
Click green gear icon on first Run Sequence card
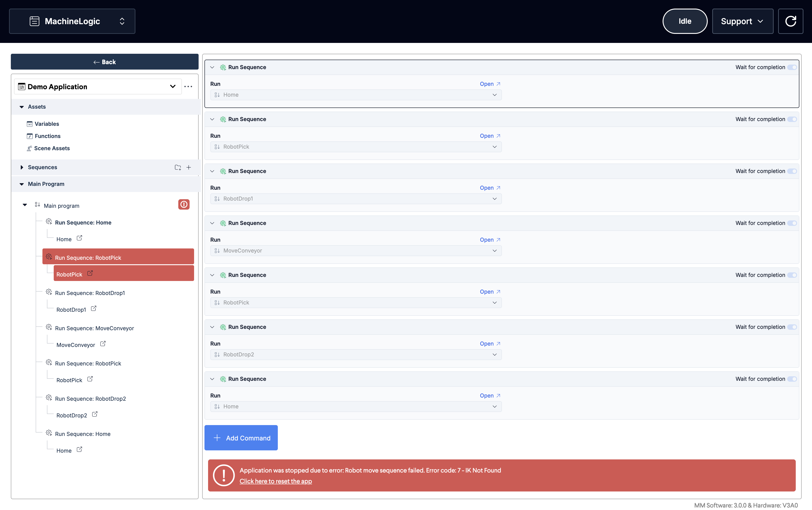tap(223, 68)
